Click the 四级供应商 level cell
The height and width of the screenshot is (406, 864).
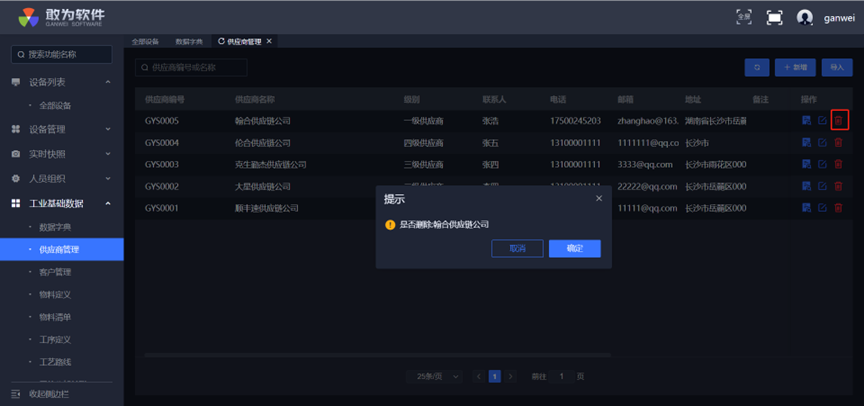(x=424, y=143)
